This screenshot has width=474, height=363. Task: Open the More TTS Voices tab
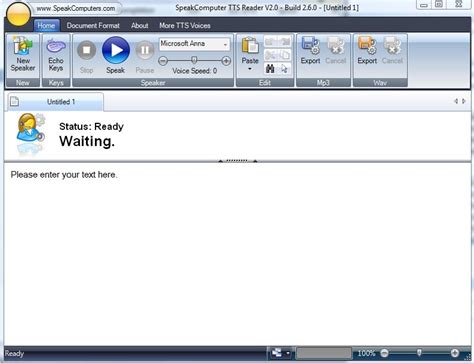click(x=185, y=26)
